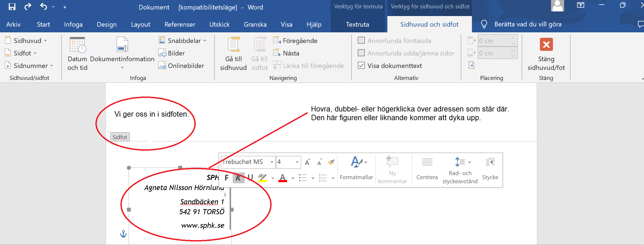Select the Sidhuvud och sidfot tab
644x245 pixels.
[x=429, y=24]
